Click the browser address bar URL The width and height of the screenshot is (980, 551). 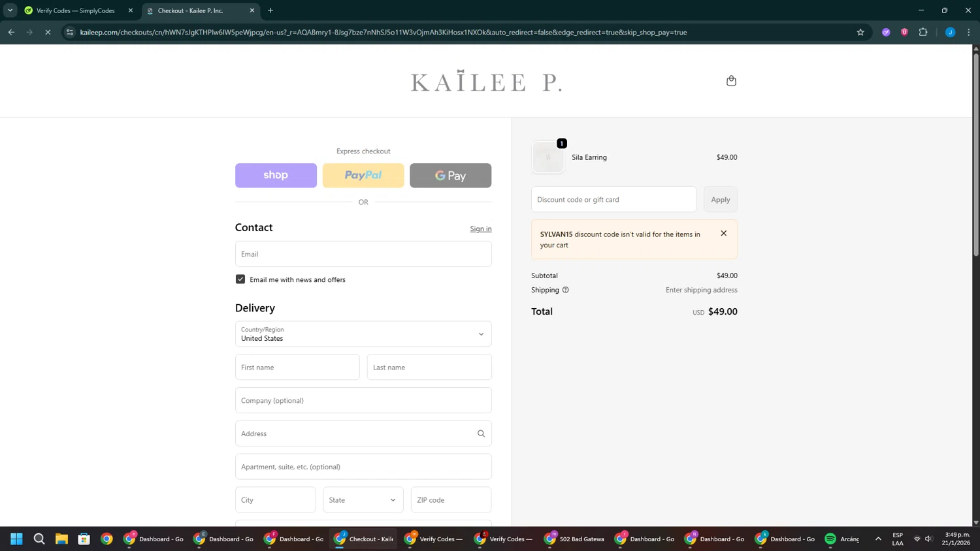(x=384, y=32)
